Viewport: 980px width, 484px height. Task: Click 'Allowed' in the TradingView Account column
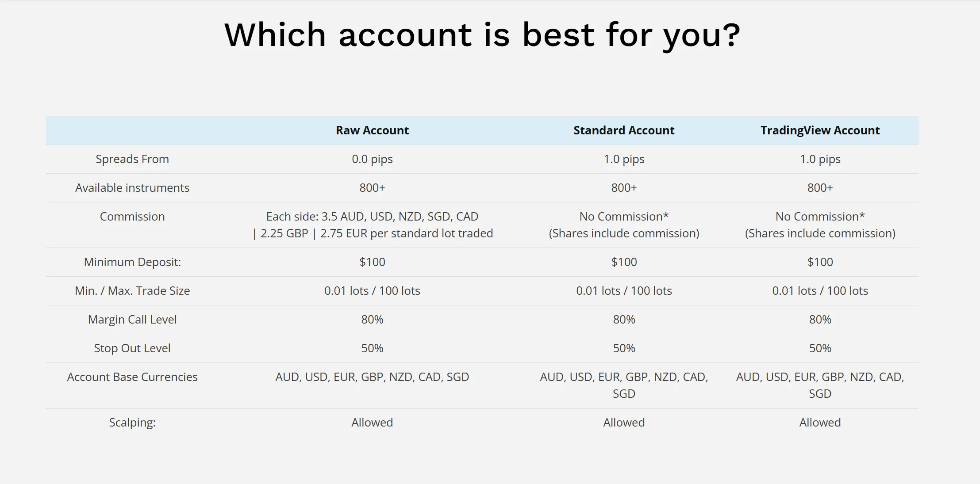[820, 423]
